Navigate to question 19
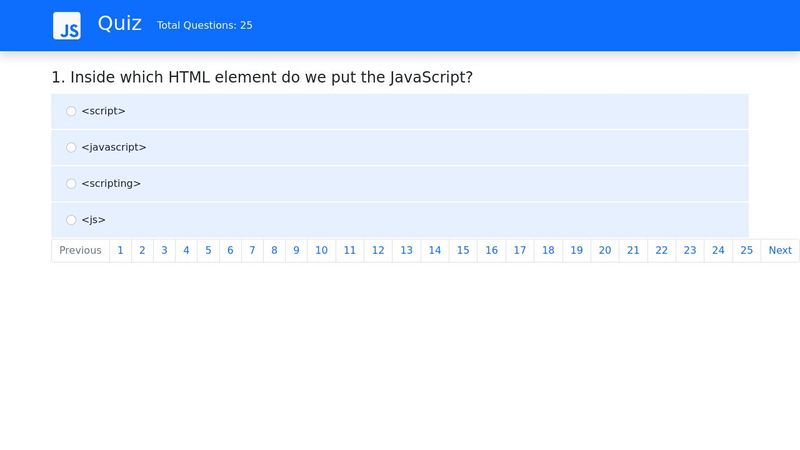The height and width of the screenshot is (450, 800). point(576,251)
